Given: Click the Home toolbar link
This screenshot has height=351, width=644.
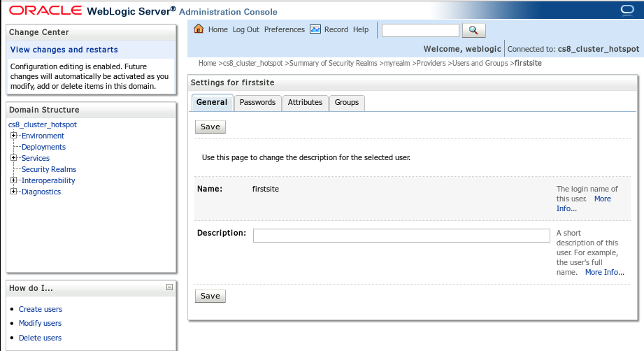Looking at the screenshot, I should pos(217,29).
